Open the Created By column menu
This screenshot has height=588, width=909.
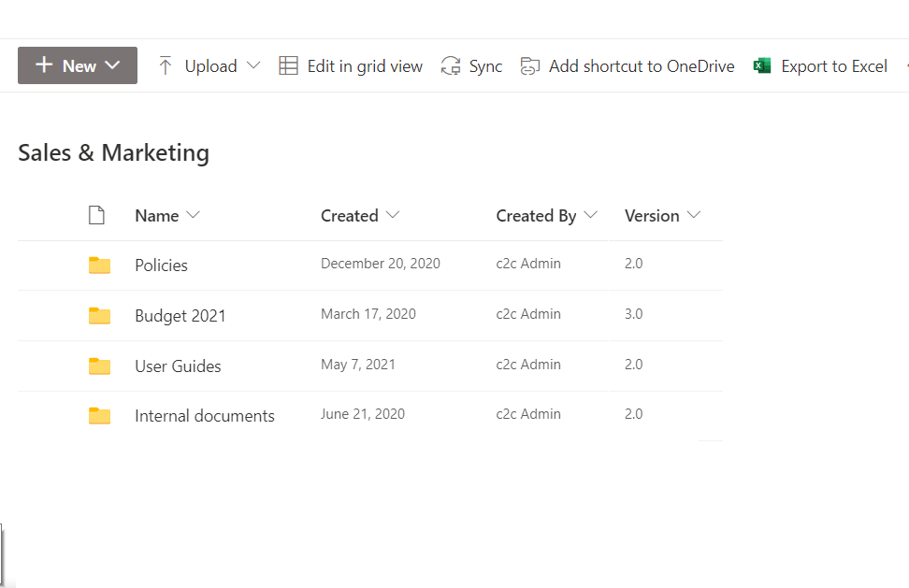(592, 214)
